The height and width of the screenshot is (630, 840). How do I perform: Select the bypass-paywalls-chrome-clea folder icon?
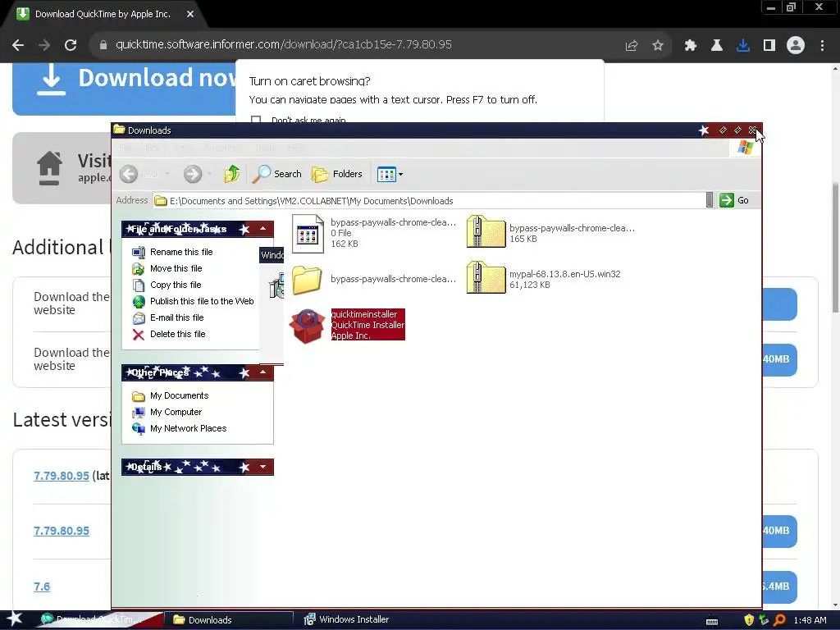coord(307,280)
